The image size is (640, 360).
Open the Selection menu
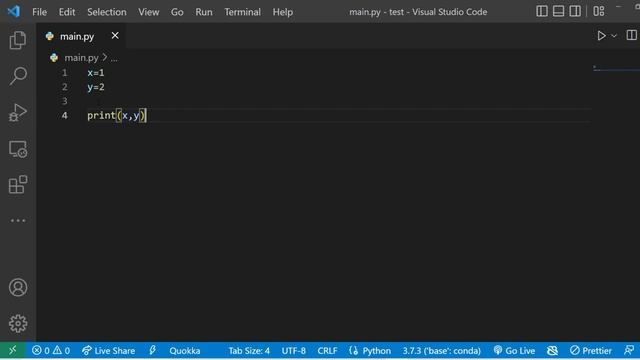pyautogui.click(x=107, y=12)
